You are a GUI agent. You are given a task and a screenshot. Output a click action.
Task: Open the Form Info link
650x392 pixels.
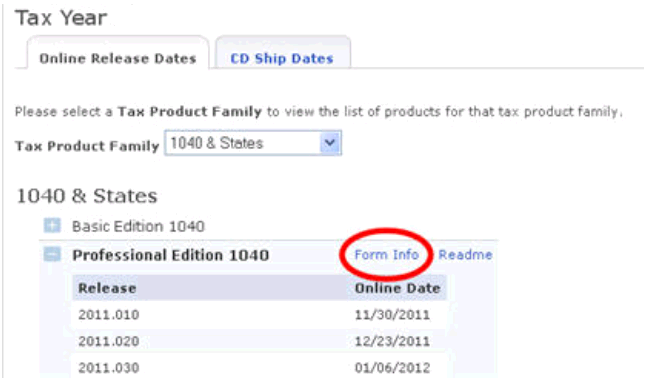coord(386,254)
